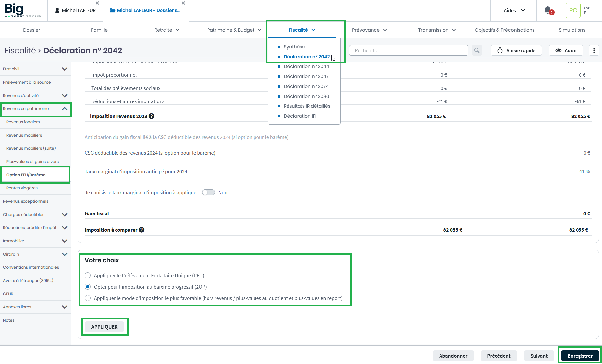Select Appliquer le Prélèvement Forfaitaire Unique option
Screen dimensions: 602x364
point(88,275)
